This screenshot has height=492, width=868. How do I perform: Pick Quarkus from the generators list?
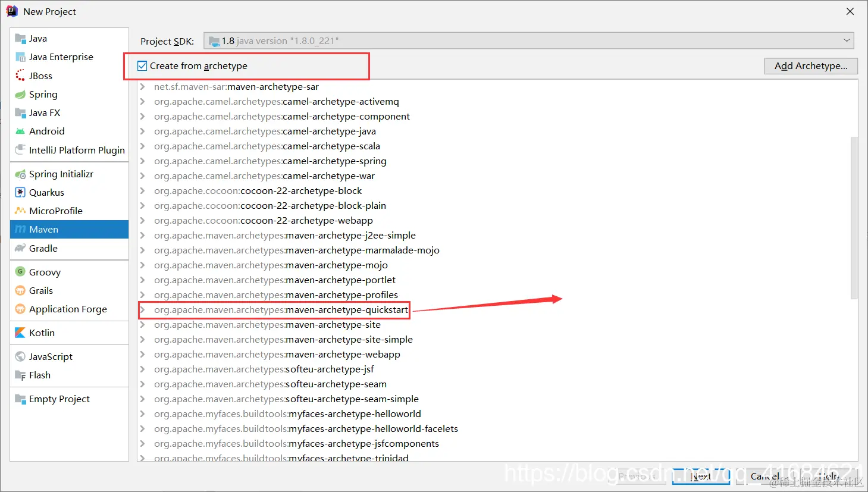[69, 192]
